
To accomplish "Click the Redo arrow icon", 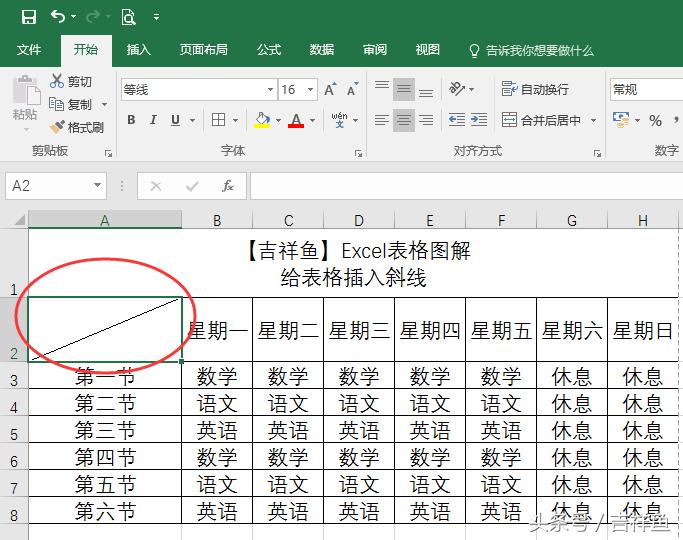I will [x=93, y=17].
